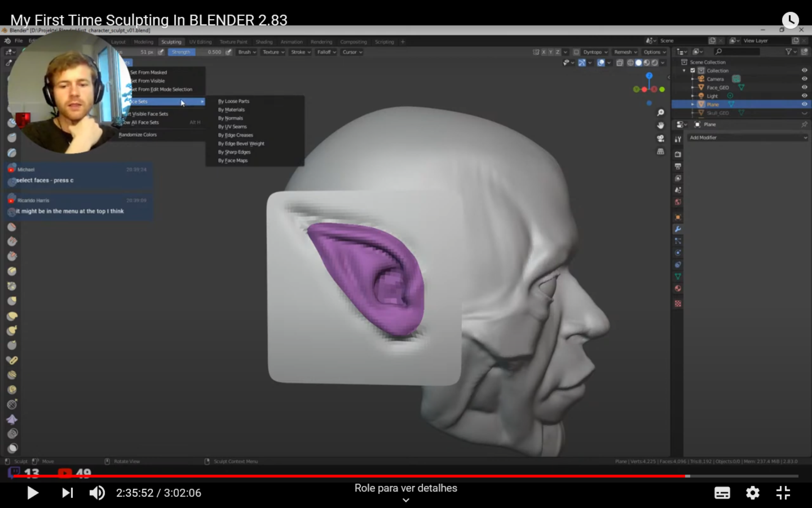Uncheck the Collection checkbox in outliner
The width and height of the screenshot is (812, 508).
(x=693, y=71)
